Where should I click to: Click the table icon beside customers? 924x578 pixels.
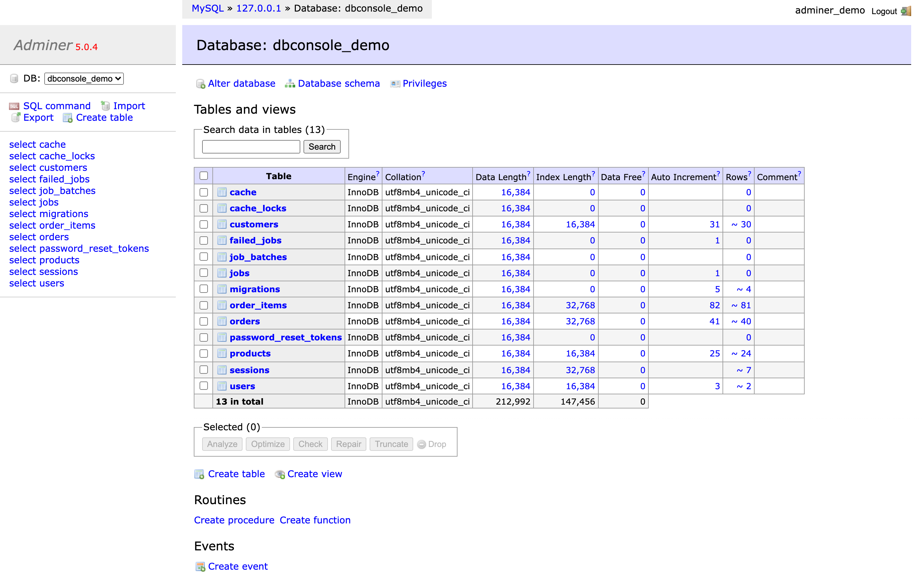click(222, 224)
